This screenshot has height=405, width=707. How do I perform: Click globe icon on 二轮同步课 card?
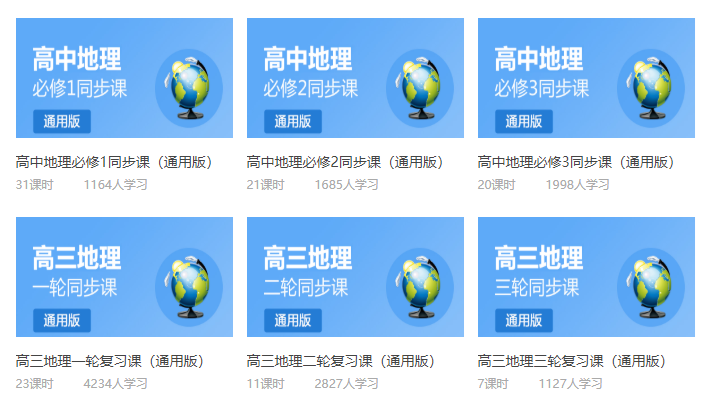click(419, 286)
